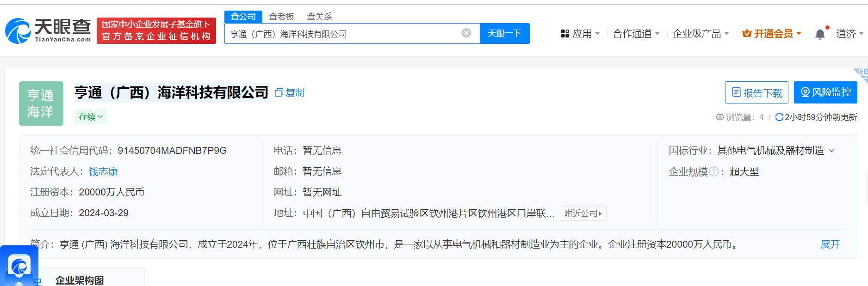
Task: Open the notification bell
Action: tap(820, 34)
